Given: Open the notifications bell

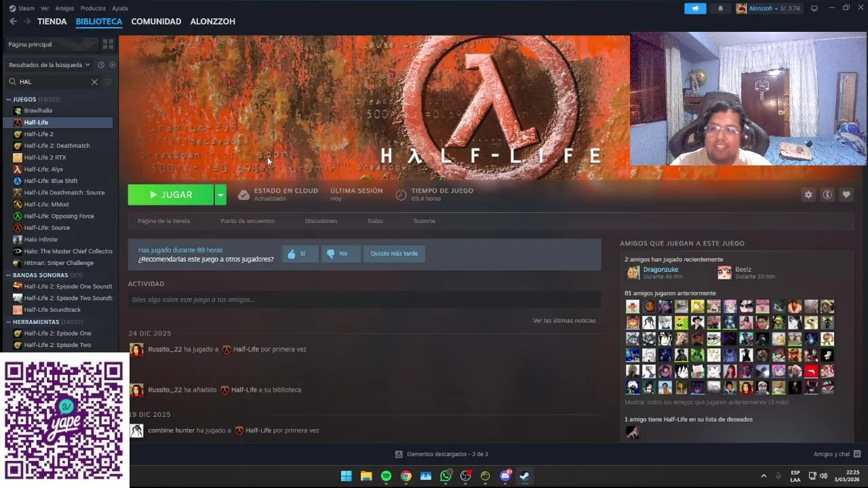Looking at the screenshot, I should tap(720, 8).
